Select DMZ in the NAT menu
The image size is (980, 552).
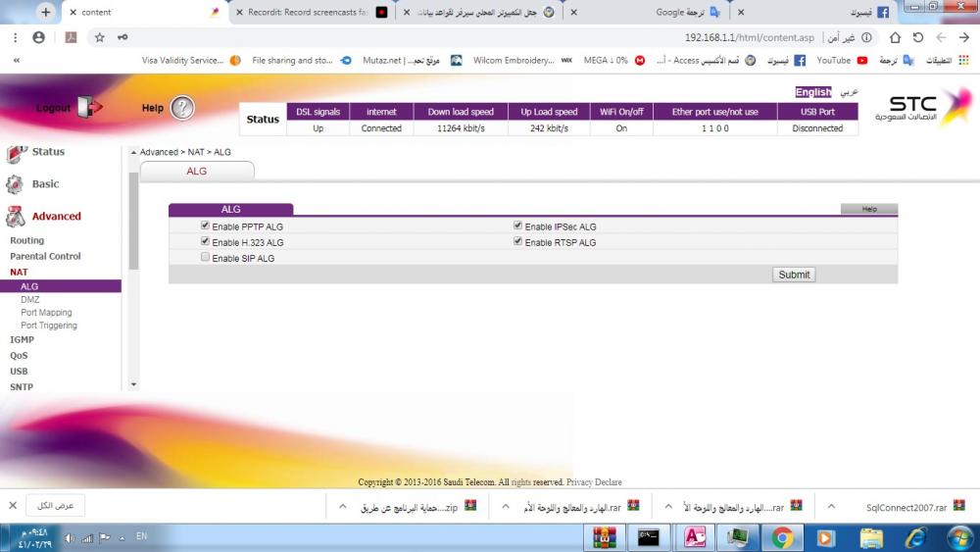point(30,299)
